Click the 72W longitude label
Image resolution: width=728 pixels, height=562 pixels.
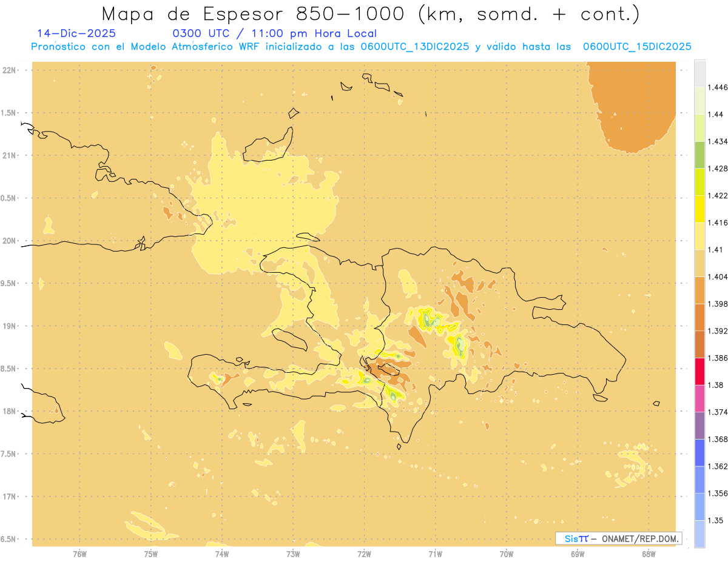[364, 554]
